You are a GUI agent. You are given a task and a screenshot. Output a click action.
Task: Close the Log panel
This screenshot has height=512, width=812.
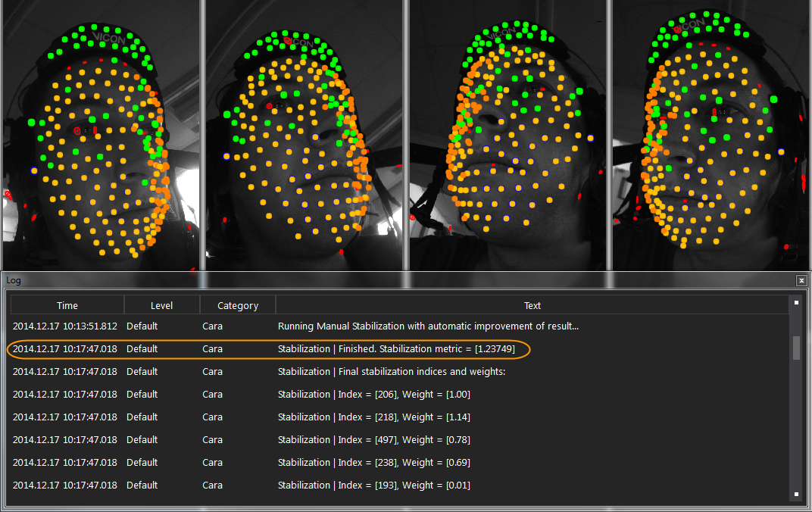pyautogui.click(x=801, y=280)
